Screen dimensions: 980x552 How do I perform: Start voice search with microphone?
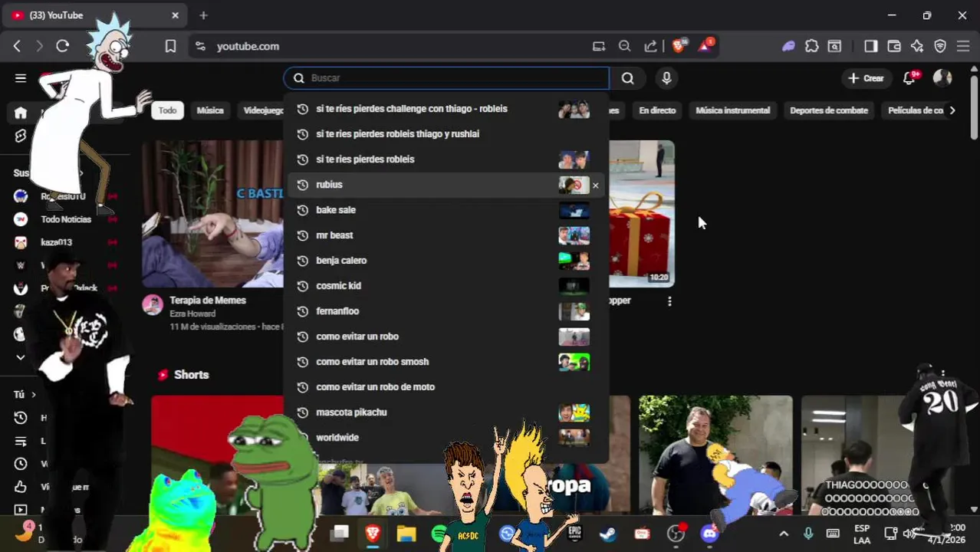[x=666, y=78]
